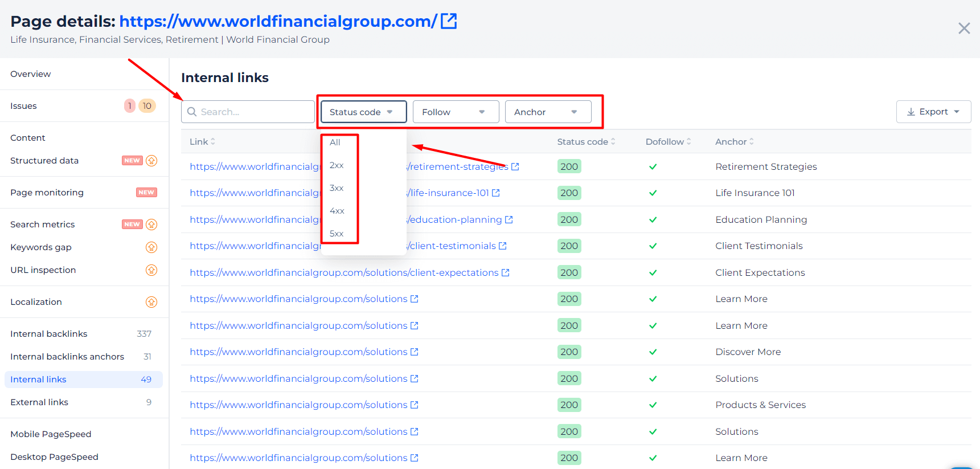The height and width of the screenshot is (469, 980).
Task: Click the red issues count badge showing 1
Action: pos(130,105)
